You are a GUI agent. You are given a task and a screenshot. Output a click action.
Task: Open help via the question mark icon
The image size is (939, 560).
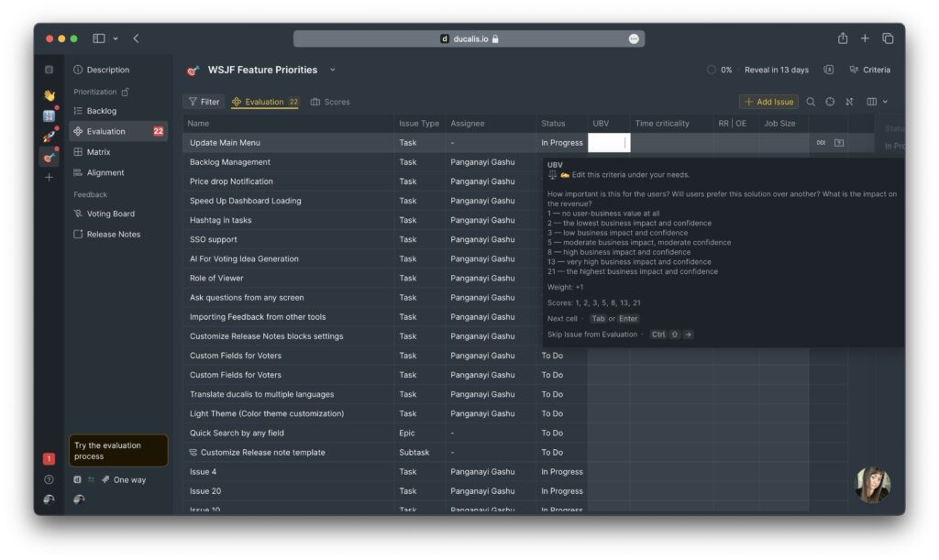click(49, 478)
